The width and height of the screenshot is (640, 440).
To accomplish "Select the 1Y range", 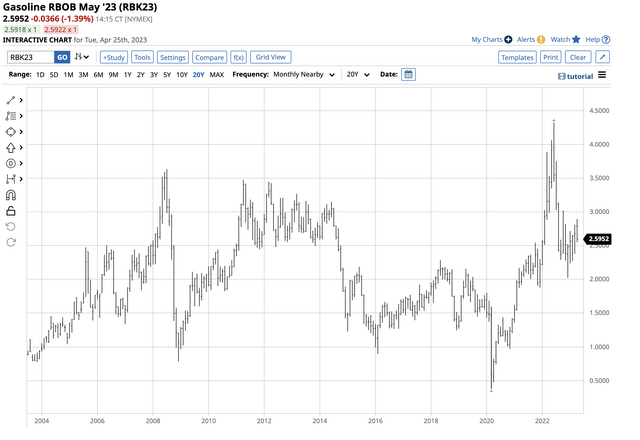I will point(127,75).
